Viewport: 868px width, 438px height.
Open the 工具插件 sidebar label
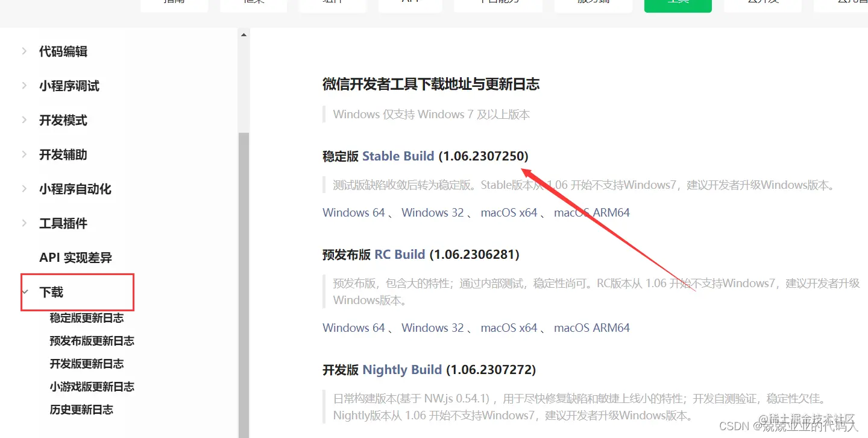click(x=63, y=224)
